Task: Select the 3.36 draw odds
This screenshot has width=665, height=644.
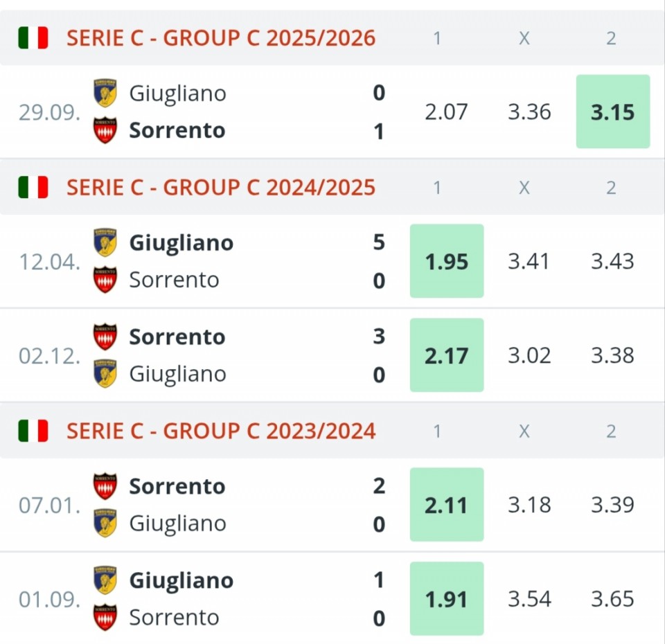Action: [x=529, y=111]
